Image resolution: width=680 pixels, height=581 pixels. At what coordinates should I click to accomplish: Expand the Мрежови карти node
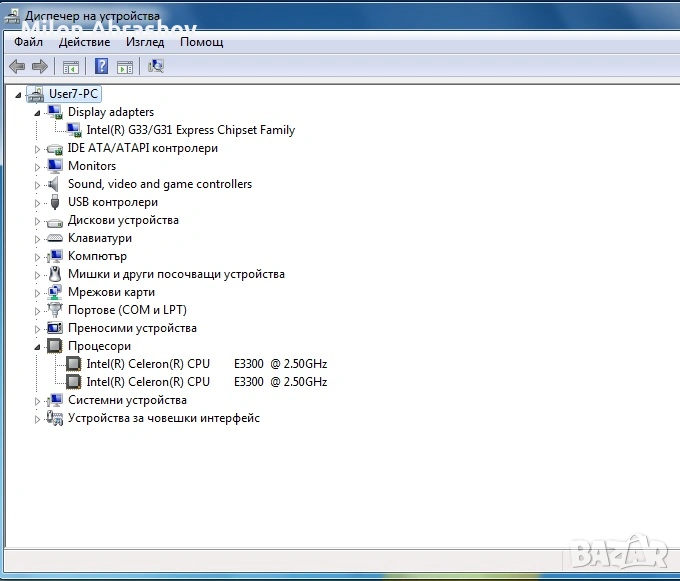(37, 293)
